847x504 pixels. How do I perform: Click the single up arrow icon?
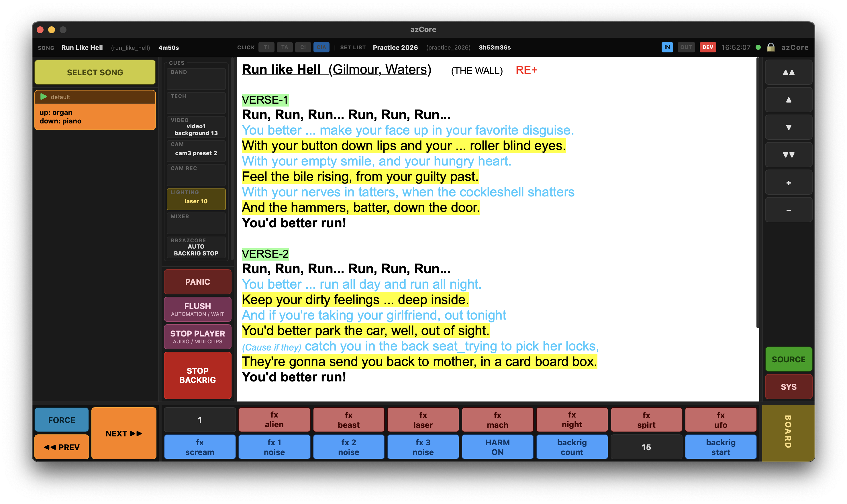click(x=788, y=99)
